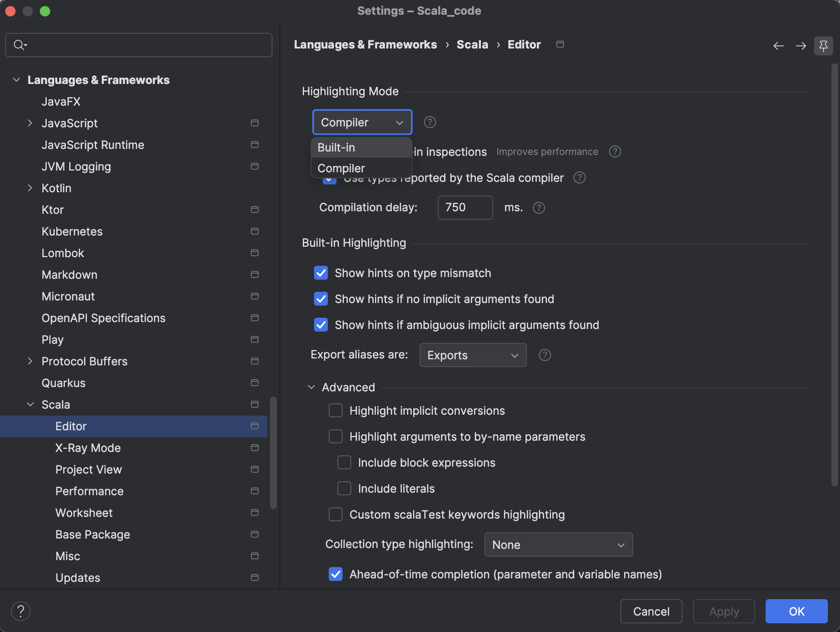This screenshot has height=632, width=840.
Task: Toggle Show hints on type mismatch
Action: point(321,273)
